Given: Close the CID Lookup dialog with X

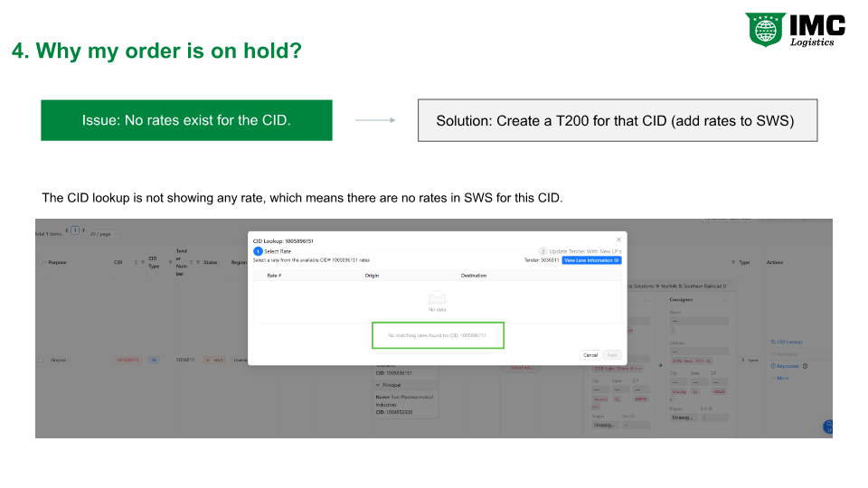Looking at the screenshot, I should pyautogui.click(x=618, y=239).
